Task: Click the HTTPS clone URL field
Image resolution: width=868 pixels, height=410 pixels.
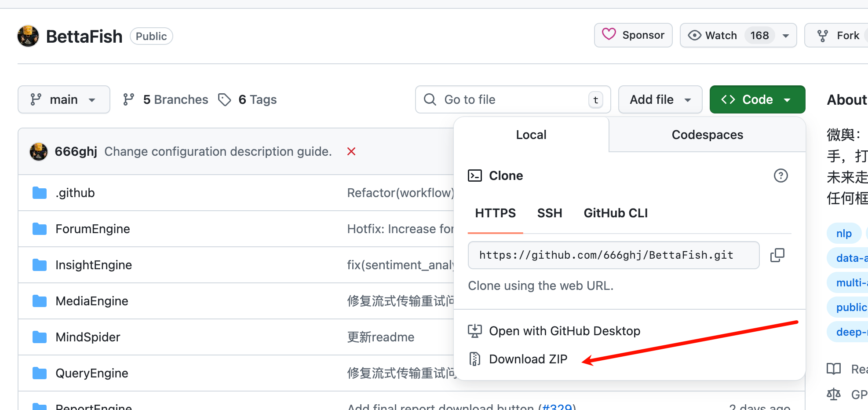Action: pos(613,255)
